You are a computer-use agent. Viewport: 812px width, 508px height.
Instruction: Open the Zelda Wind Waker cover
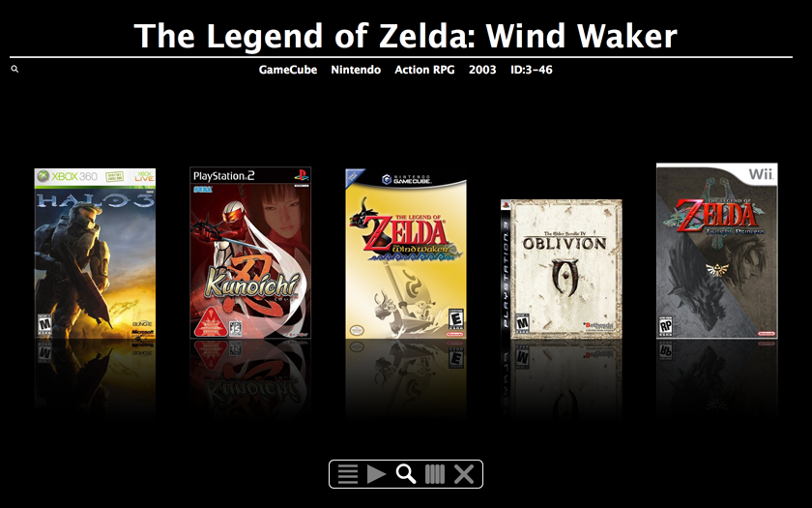pyautogui.click(x=406, y=254)
